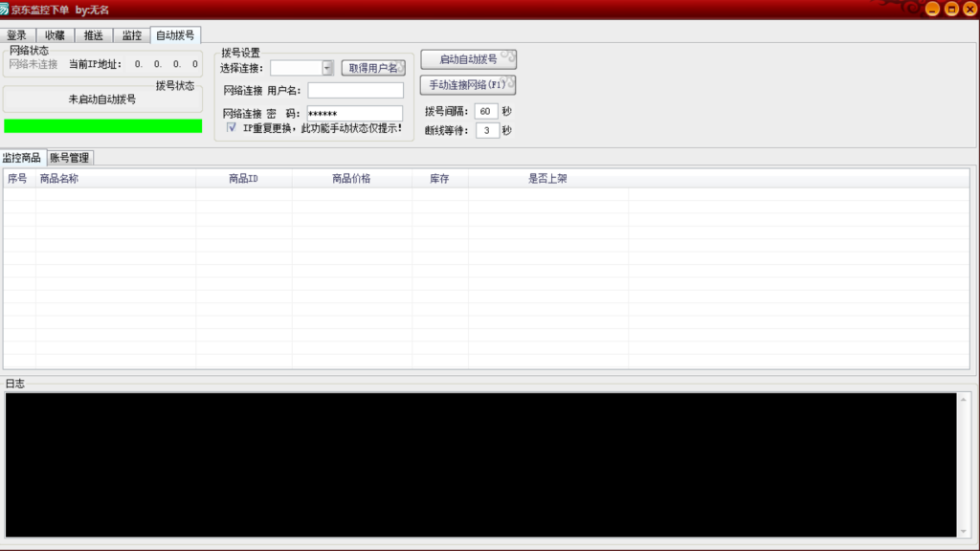This screenshot has width=980, height=551.
Task: Maximize the window using title bar button
Action: pos(951,9)
